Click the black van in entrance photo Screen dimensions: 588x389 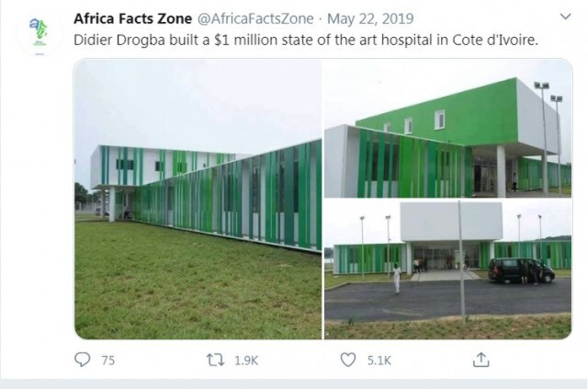(x=521, y=270)
